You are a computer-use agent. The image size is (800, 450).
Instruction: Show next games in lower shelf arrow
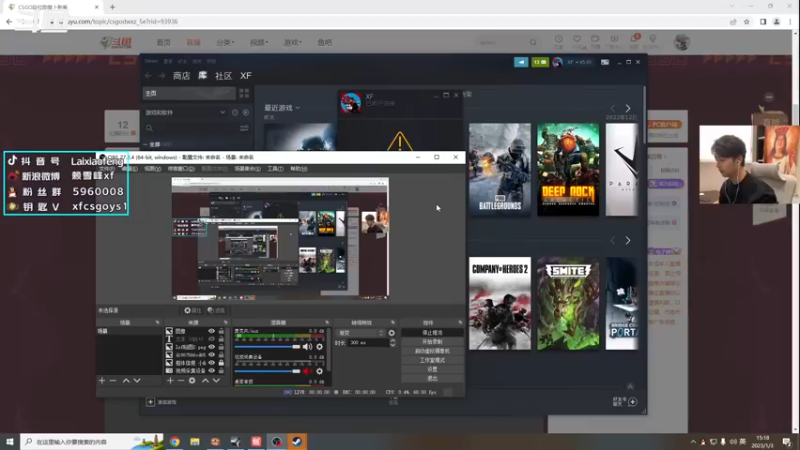(628, 240)
